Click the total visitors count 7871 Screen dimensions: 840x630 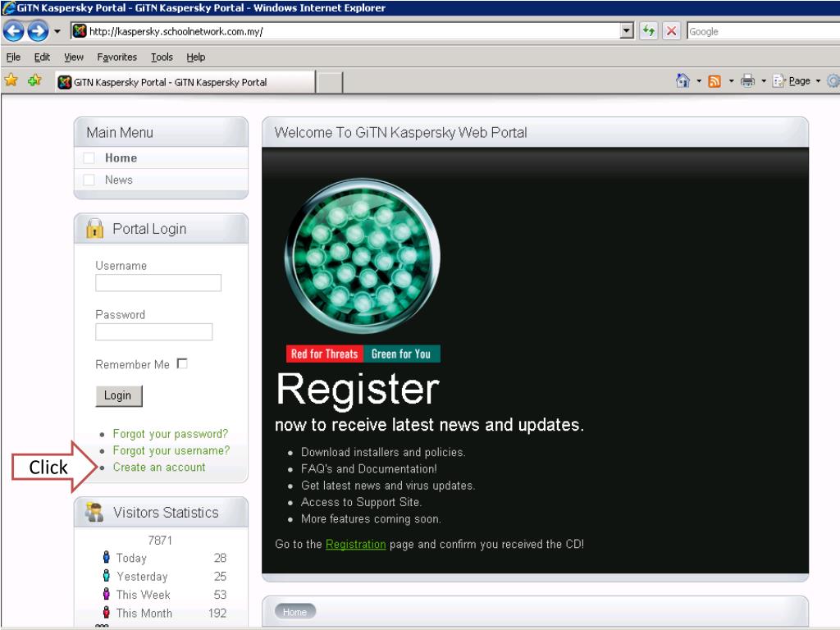[160, 540]
